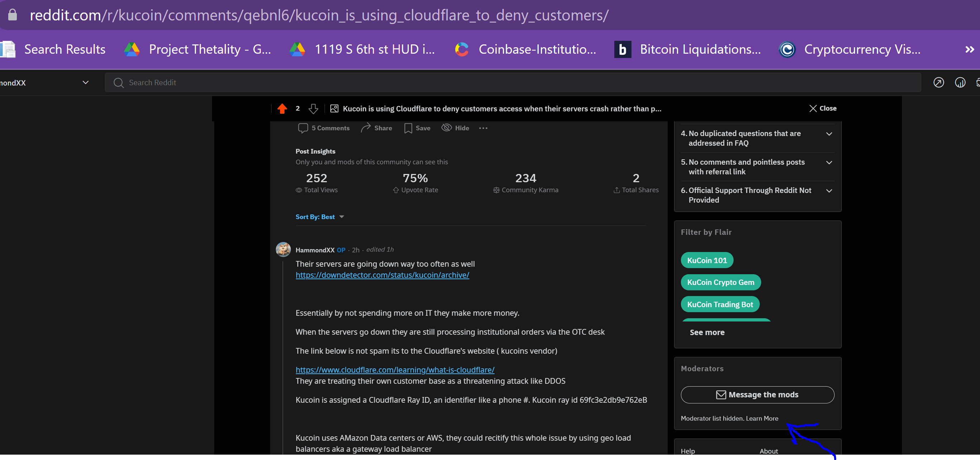Screen dimensions: 980x460
Task: Click Message the mods button
Action: [757, 394]
